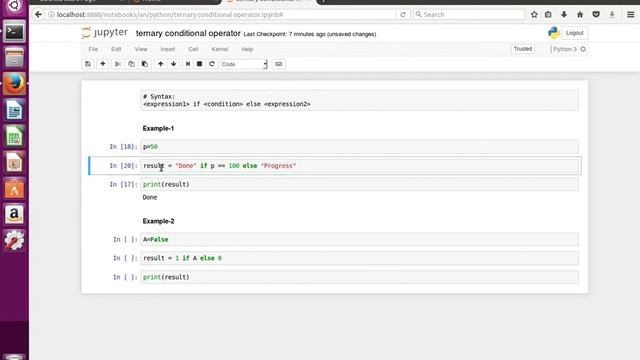The height and width of the screenshot is (360, 640).
Task: Open the Firefox downloads arrow
Action: point(564,14)
